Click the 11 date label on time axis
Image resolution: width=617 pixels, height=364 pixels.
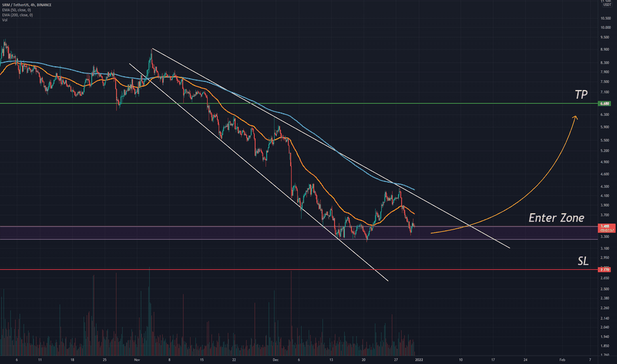pyautogui.click(x=40, y=359)
